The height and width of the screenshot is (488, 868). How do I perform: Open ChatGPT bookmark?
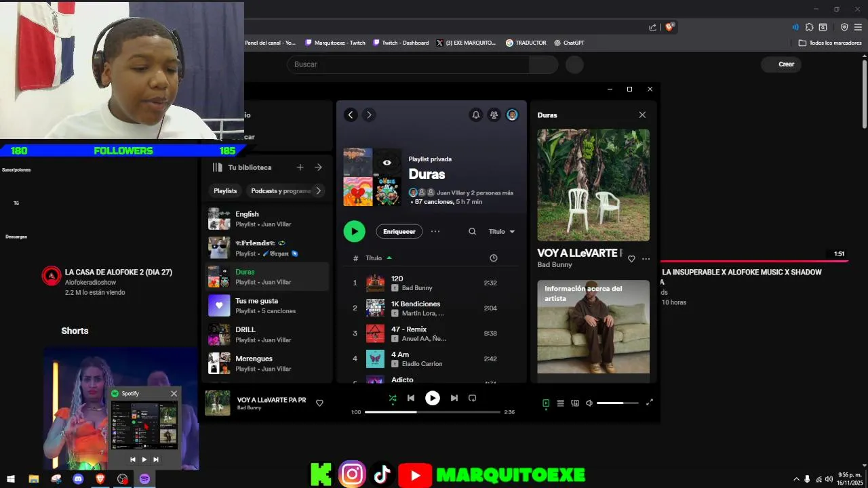point(569,43)
